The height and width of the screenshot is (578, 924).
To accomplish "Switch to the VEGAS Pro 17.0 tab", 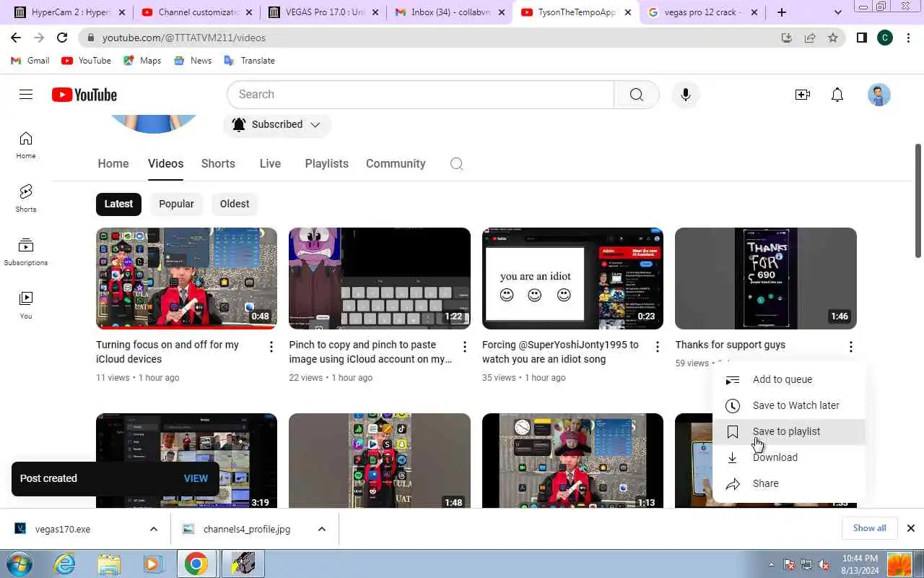I will [x=323, y=12].
